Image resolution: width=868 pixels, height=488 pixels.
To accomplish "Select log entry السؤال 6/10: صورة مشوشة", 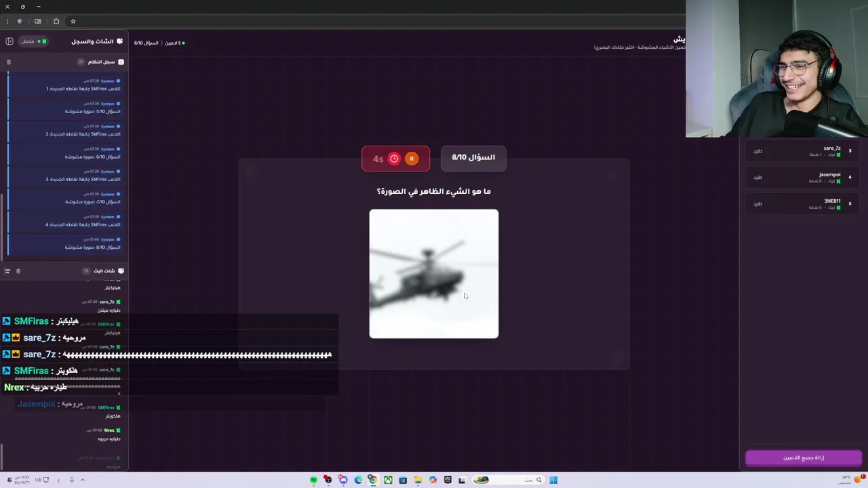I will (64, 153).
